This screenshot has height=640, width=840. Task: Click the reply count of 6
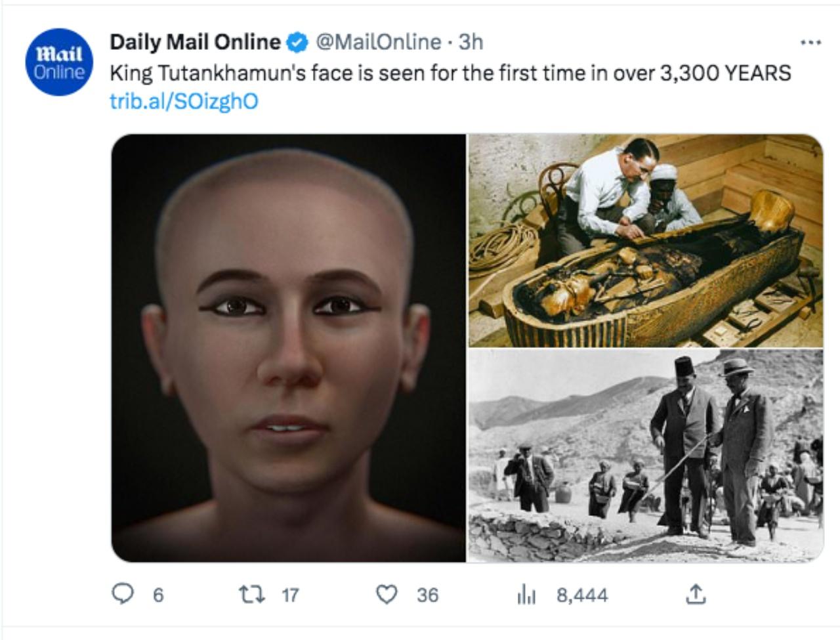(158, 595)
